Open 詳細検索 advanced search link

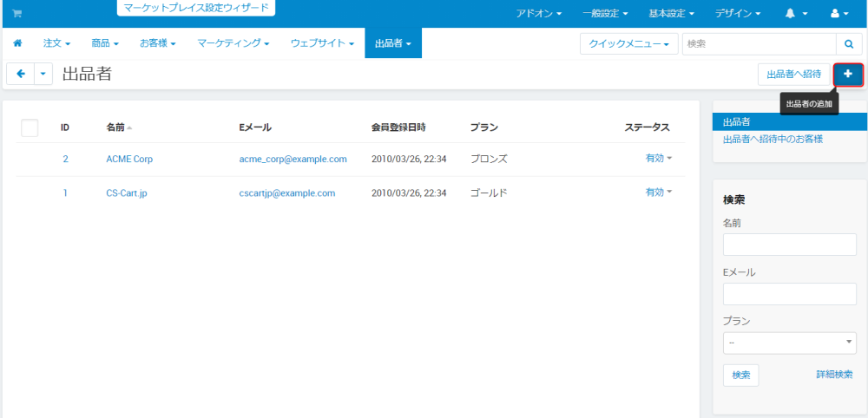point(834,375)
